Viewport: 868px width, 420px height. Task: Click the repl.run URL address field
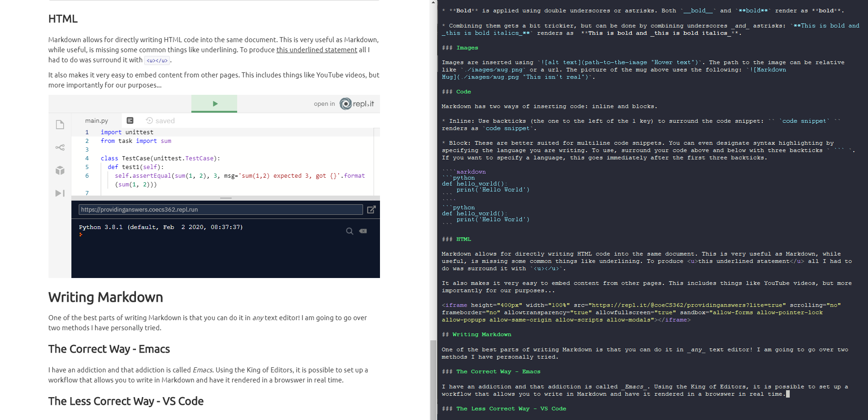coord(221,209)
